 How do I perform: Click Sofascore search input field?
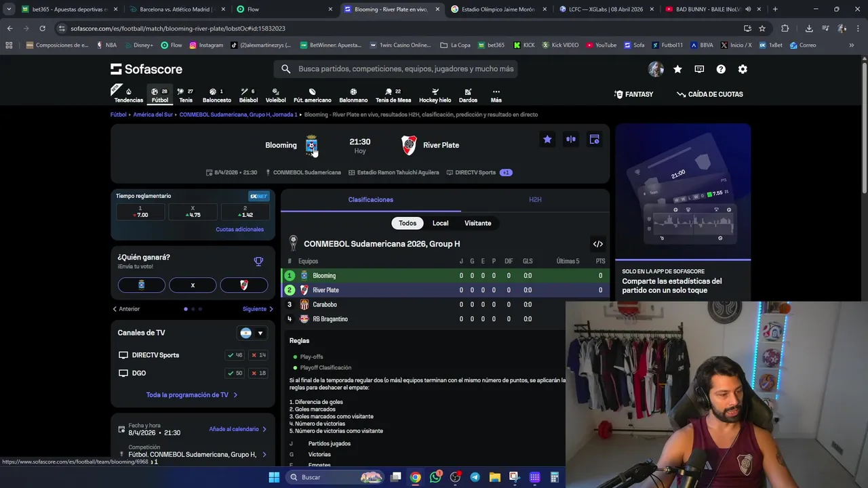click(x=396, y=69)
